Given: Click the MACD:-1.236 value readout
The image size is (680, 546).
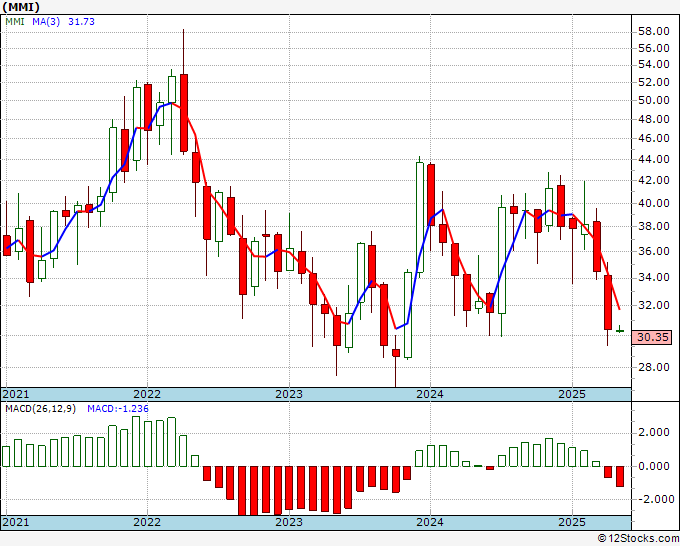Looking at the screenshot, I should pos(118,409).
